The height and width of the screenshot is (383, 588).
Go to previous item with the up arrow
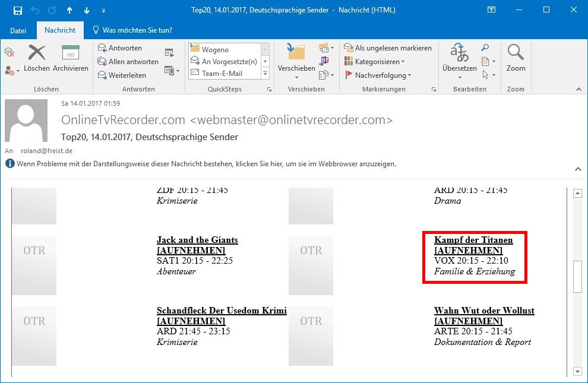69,10
